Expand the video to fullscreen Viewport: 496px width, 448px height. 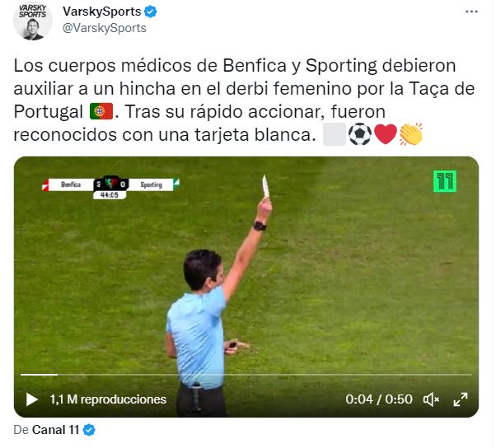[x=461, y=399]
